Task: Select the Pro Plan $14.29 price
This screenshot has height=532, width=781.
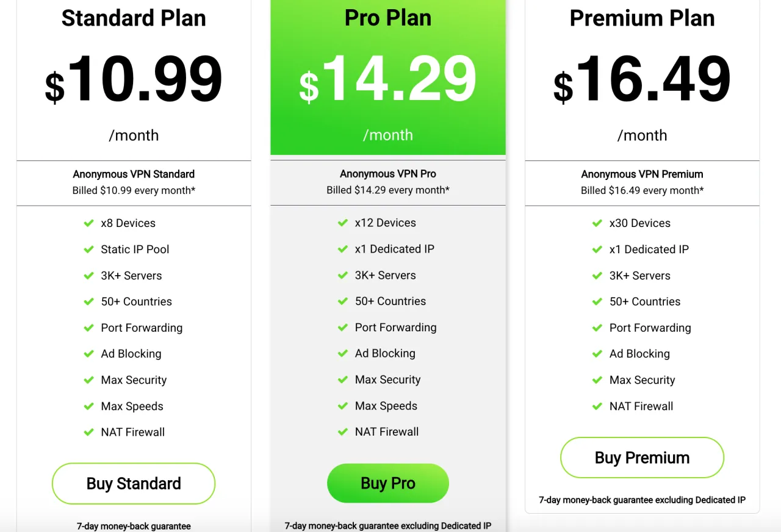Action: (x=388, y=79)
